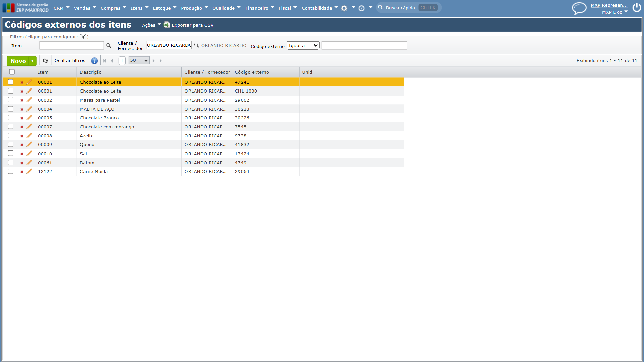Click the Novo button
This screenshot has height=362, width=644.
point(18,61)
